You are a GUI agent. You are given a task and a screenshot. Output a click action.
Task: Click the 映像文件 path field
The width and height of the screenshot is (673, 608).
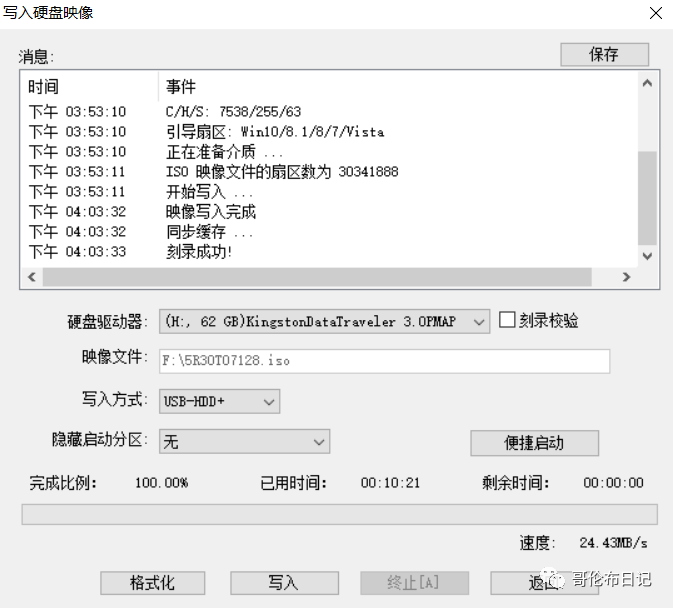coord(384,361)
